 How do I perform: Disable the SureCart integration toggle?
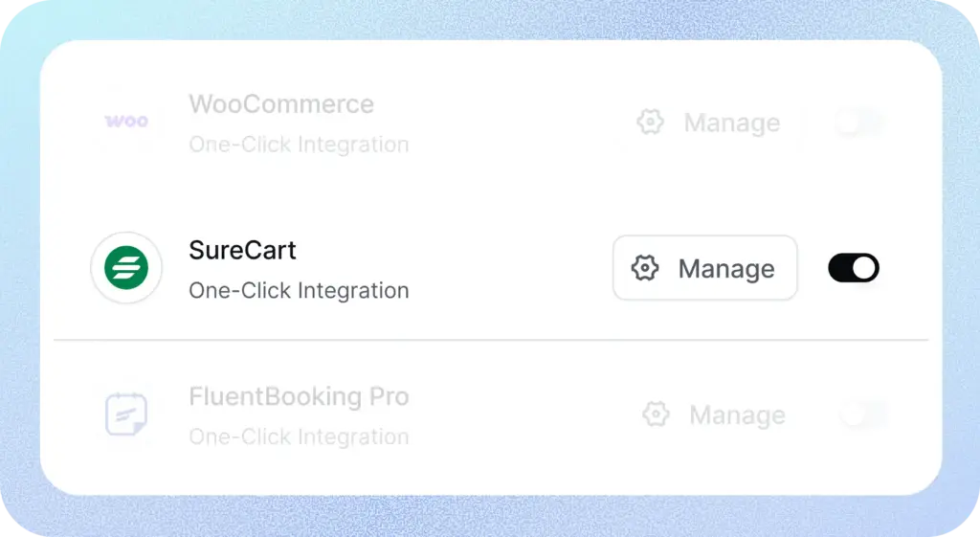tap(853, 268)
